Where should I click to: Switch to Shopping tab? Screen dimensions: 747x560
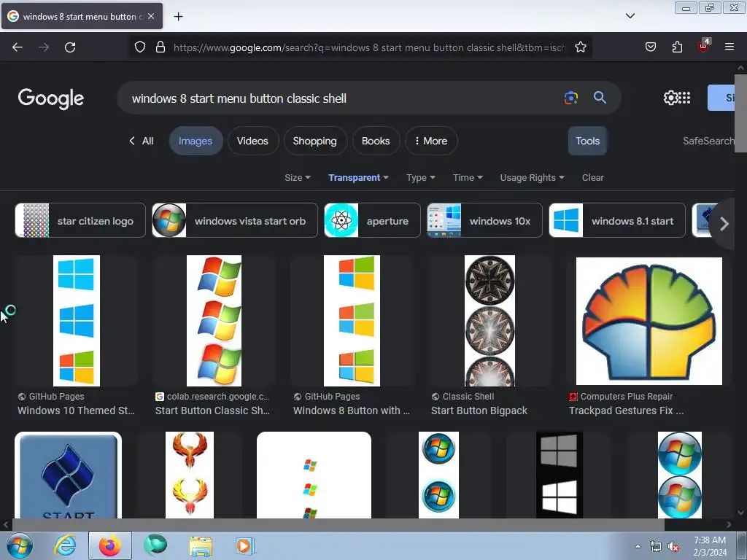315,141
